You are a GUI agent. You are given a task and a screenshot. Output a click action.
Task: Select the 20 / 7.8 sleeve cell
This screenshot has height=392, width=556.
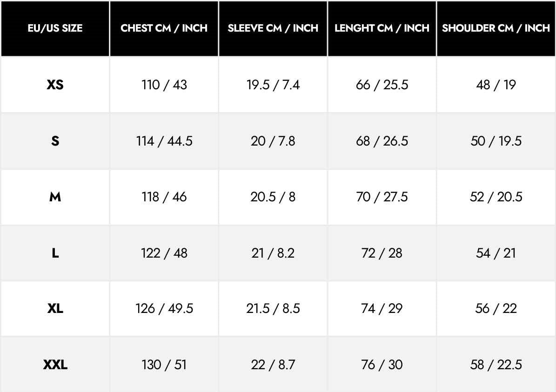pyautogui.click(x=273, y=141)
